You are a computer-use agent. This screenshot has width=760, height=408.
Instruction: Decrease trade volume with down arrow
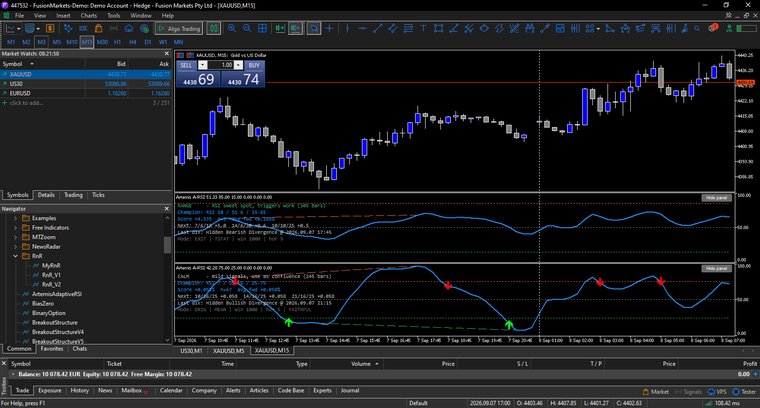[203, 65]
